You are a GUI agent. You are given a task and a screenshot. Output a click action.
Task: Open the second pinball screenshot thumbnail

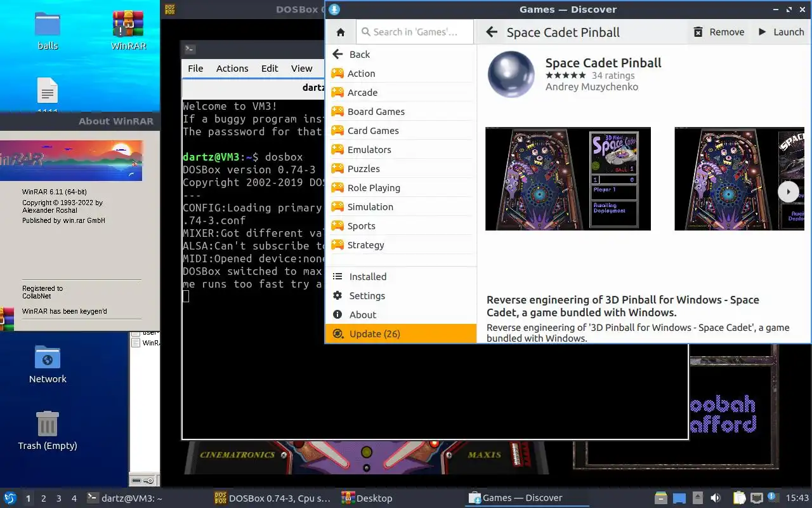(739, 178)
